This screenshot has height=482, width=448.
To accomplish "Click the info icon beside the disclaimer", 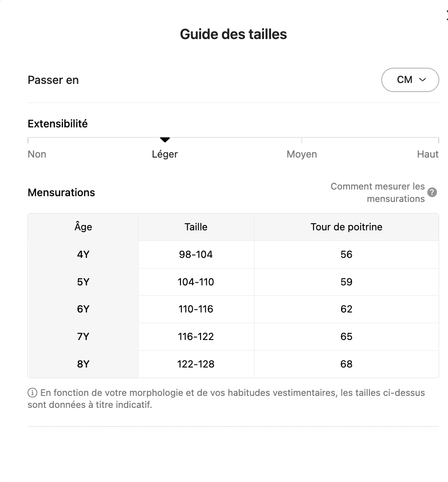I will coord(32,393).
